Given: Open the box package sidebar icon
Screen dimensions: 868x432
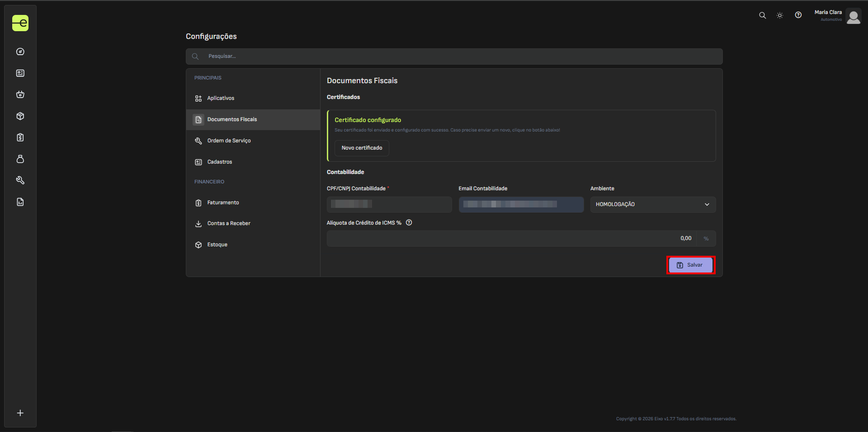Looking at the screenshot, I should [x=20, y=116].
